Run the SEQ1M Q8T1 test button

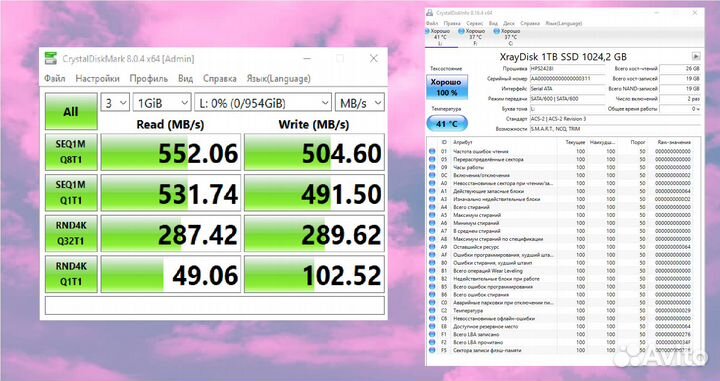click(x=71, y=152)
